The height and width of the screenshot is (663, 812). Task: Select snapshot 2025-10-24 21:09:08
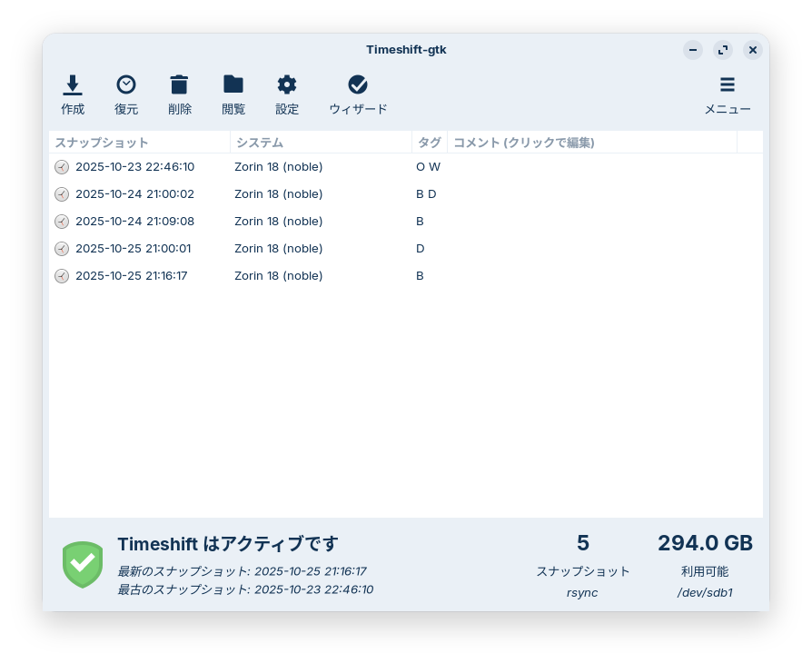[x=134, y=222]
